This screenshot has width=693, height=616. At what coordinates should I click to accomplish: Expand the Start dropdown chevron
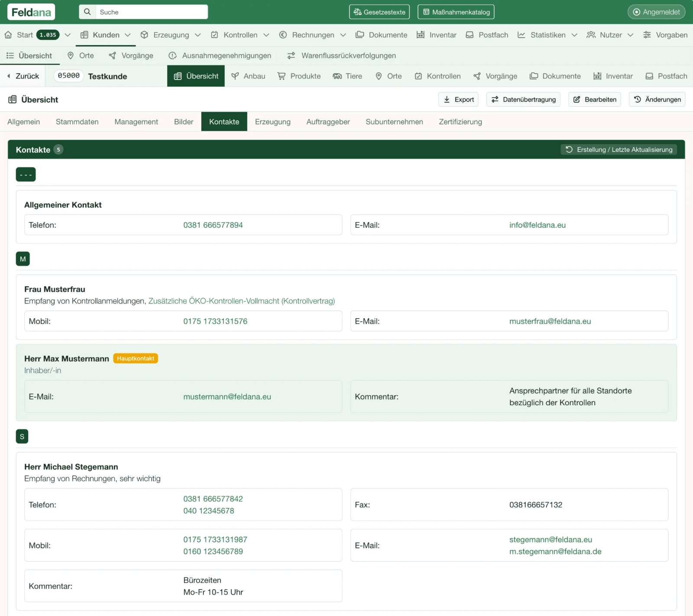(68, 35)
